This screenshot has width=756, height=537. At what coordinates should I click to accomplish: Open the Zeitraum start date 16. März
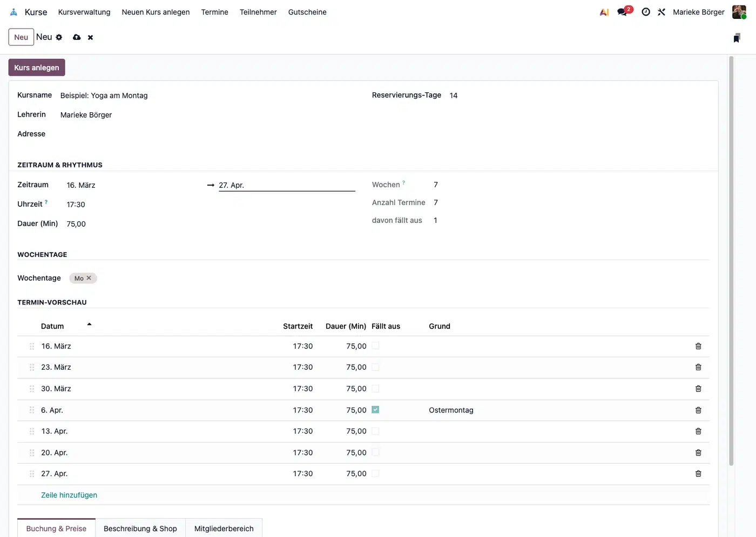[134, 185]
